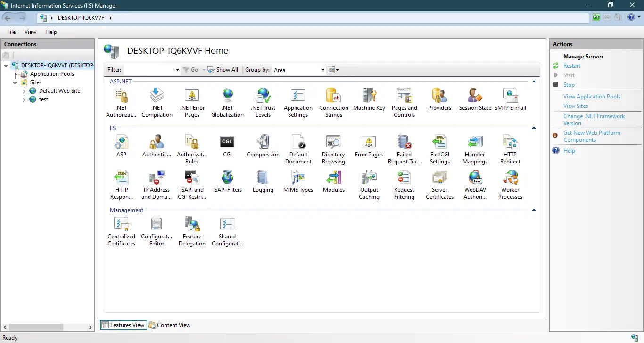Open .NET Trust Levels
The height and width of the screenshot is (343, 644).
pos(263,103)
